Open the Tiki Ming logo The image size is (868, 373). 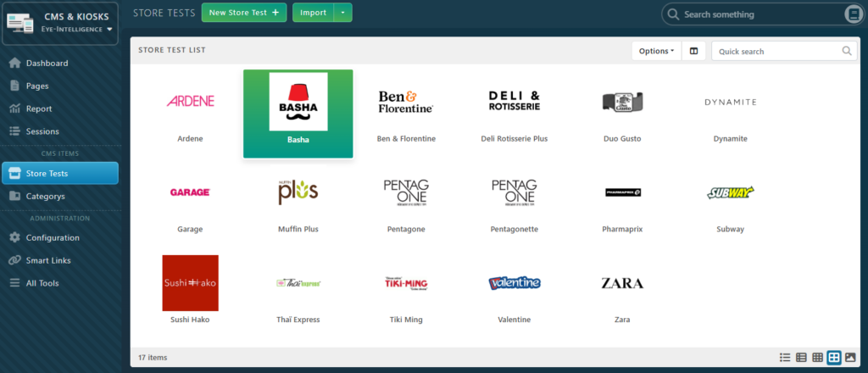[x=406, y=283]
